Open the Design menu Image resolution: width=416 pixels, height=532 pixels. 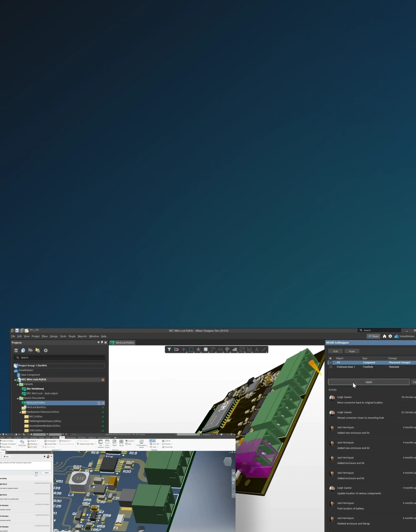pos(54,337)
